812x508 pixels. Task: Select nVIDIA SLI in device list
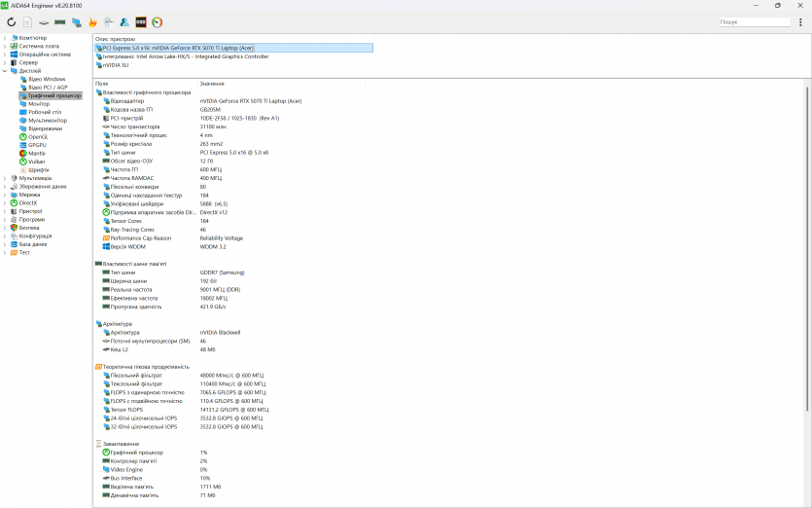pyautogui.click(x=115, y=65)
